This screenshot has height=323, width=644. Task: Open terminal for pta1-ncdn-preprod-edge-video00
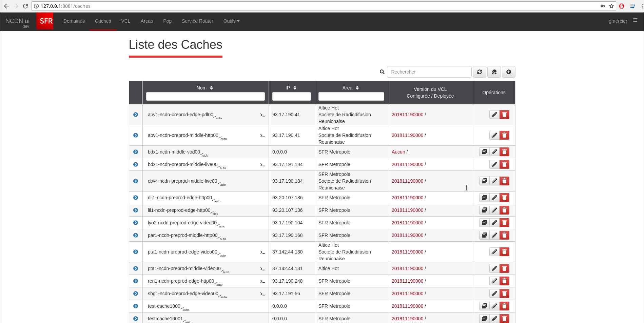pos(262,253)
